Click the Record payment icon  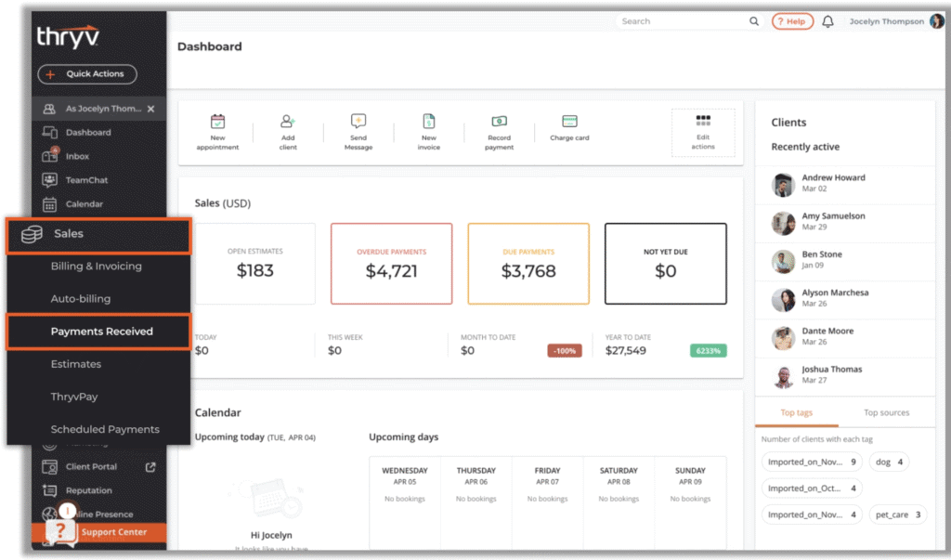click(499, 122)
